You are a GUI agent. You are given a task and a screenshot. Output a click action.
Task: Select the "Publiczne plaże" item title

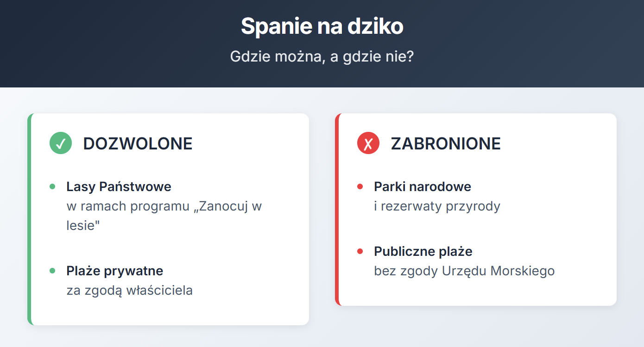click(x=423, y=251)
